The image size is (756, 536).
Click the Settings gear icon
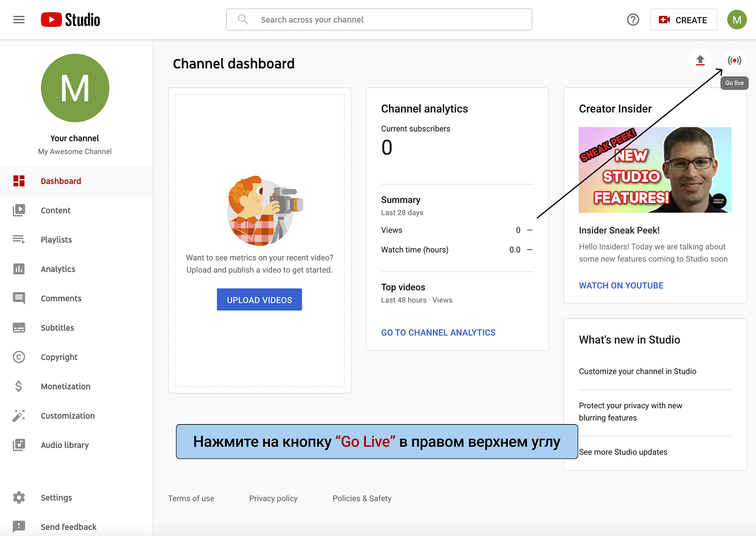[19, 497]
